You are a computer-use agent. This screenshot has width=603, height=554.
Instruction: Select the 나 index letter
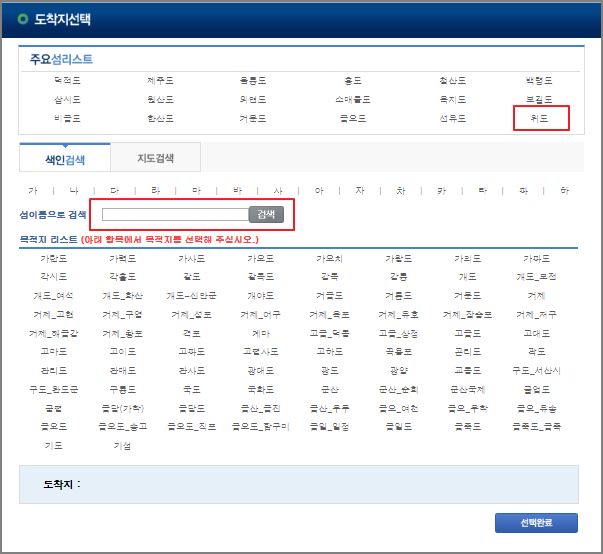click(74, 191)
